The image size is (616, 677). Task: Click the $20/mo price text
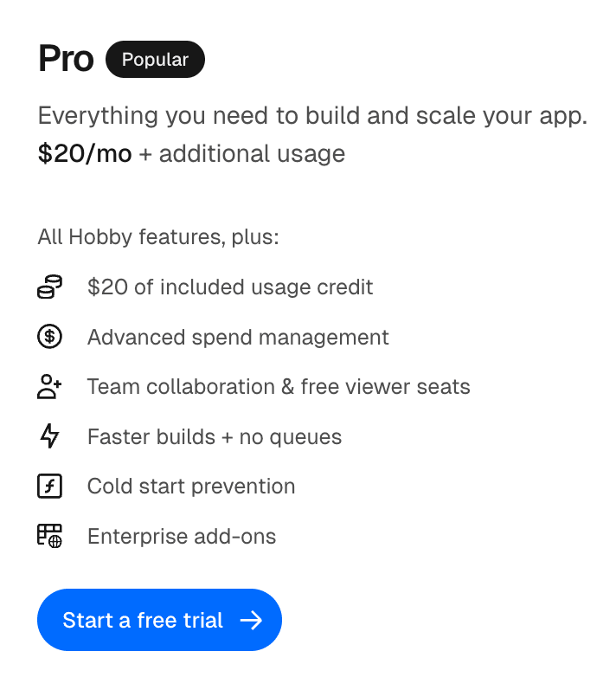tap(85, 154)
